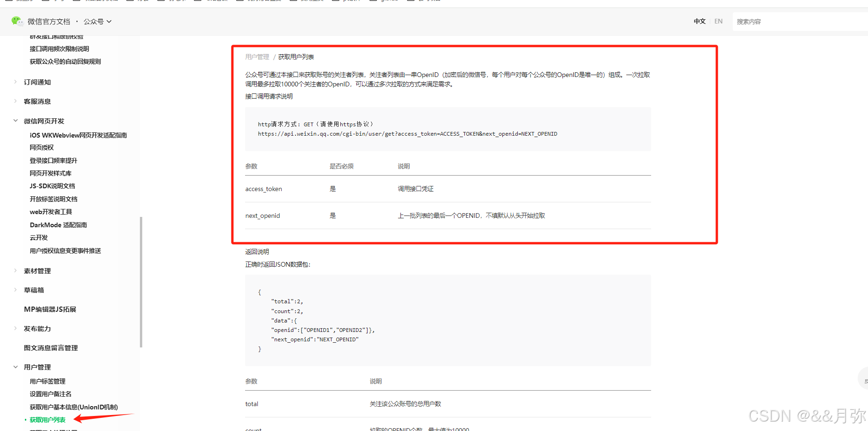Image resolution: width=868 pixels, height=431 pixels.
Task: Click 用户管理 breadcrumb link
Action: pyautogui.click(x=257, y=57)
